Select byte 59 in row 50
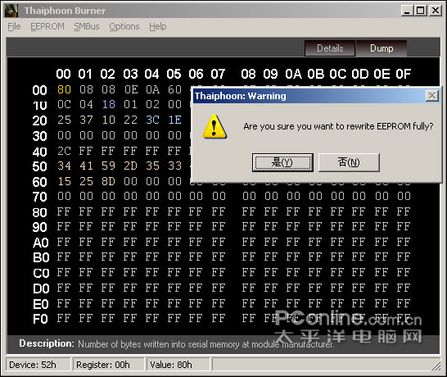Viewport: 447px width, 377px height. pyautogui.click(x=108, y=166)
